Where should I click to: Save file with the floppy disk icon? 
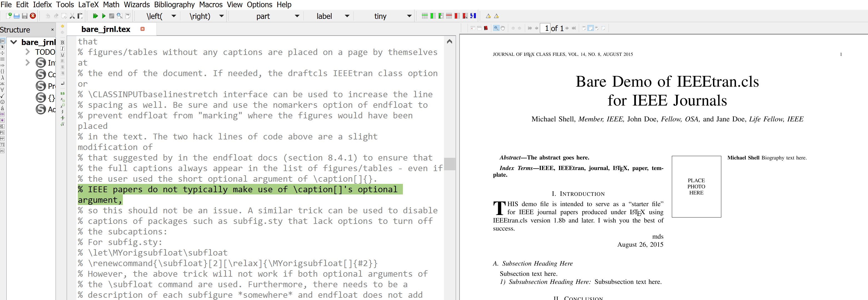25,16
